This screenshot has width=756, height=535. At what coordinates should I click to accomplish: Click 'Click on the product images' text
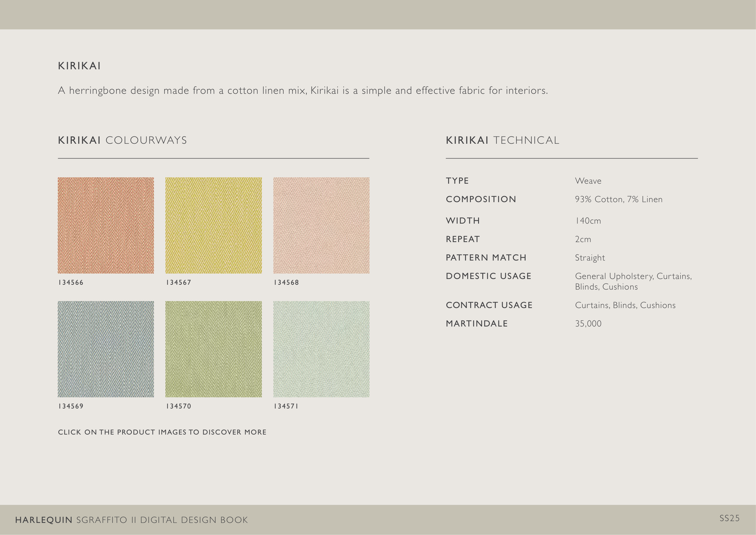[x=162, y=432]
